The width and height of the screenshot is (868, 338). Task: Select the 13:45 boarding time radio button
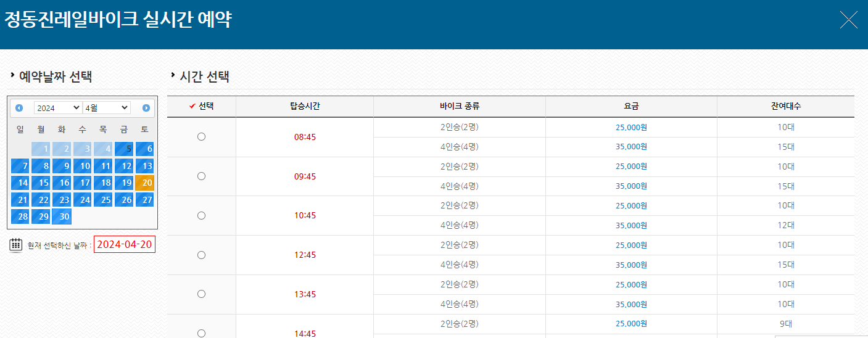(x=201, y=294)
